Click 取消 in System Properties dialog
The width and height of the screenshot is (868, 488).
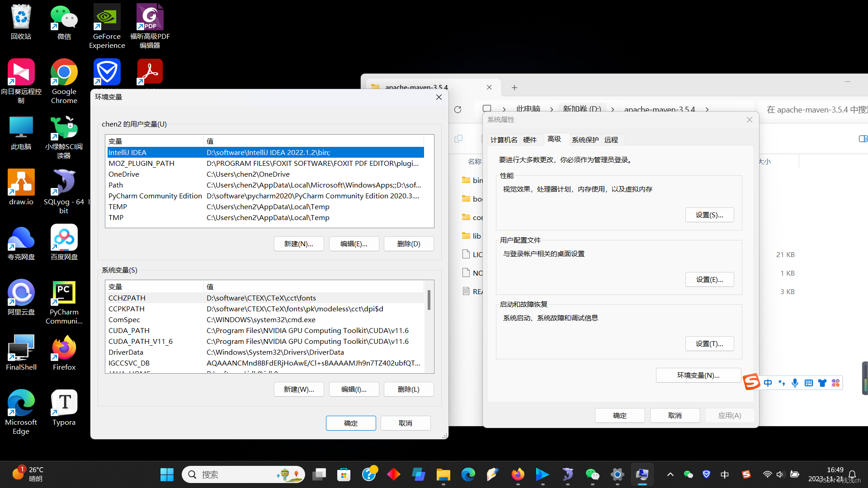[675, 416]
